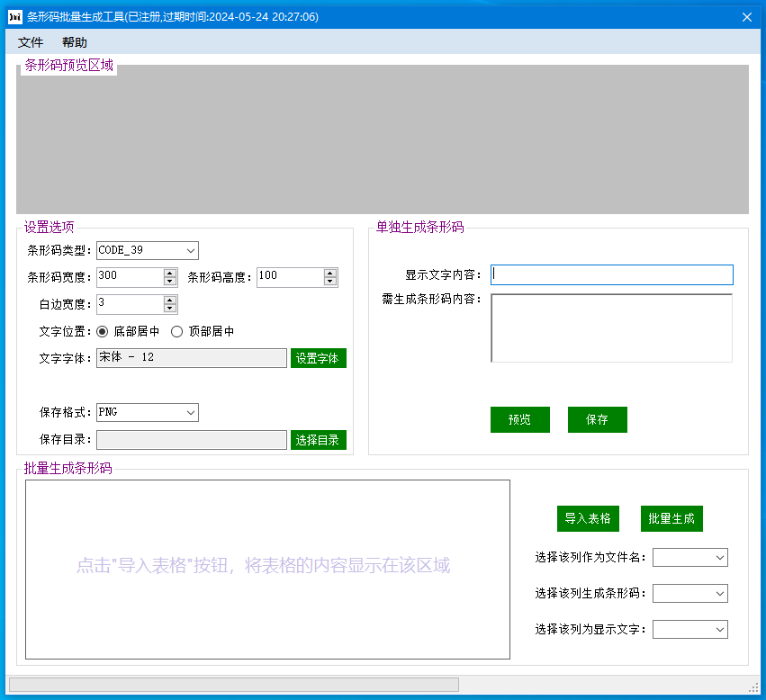Increase 条形码宽度 with up arrow
This screenshot has height=700, width=766.
click(170, 273)
